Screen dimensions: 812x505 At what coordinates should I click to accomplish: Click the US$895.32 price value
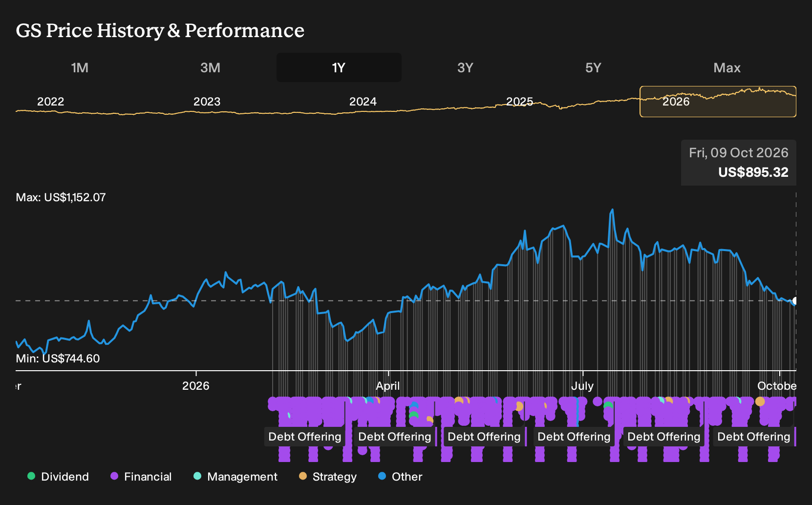(x=753, y=172)
